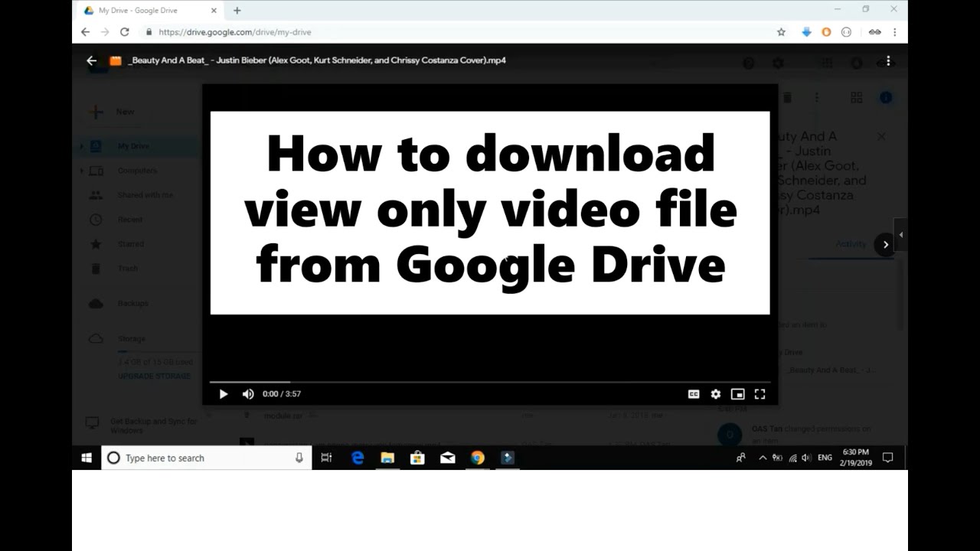Viewport: 980px width, 551px height.
Task: Reload the Google Drive page
Action: point(125,32)
